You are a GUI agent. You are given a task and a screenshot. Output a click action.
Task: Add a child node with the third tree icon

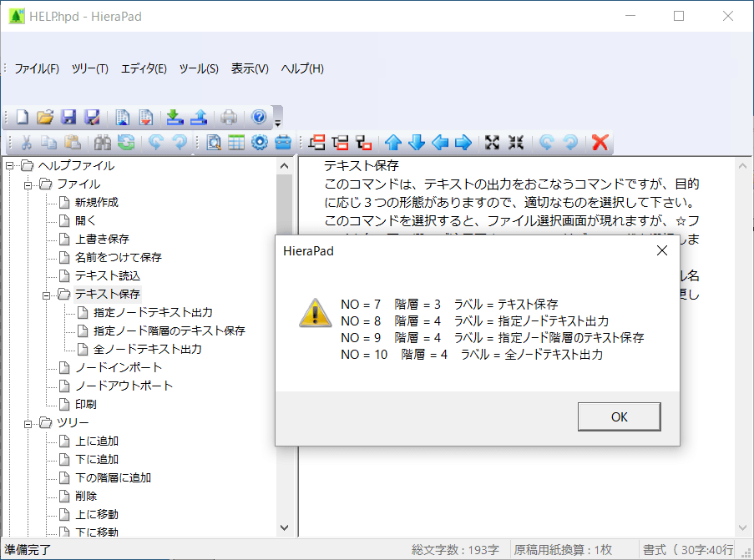(x=363, y=142)
